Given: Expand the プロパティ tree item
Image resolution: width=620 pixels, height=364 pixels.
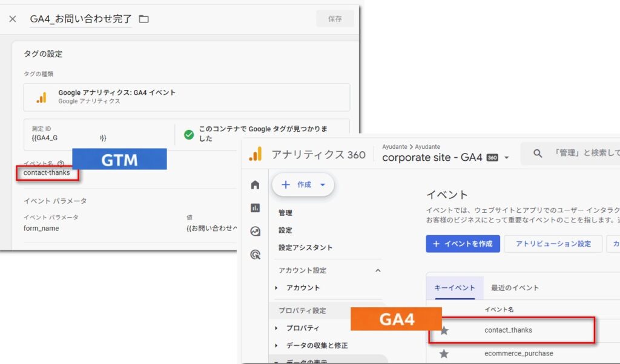Looking at the screenshot, I should pyautogui.click(x=277, y=328).
